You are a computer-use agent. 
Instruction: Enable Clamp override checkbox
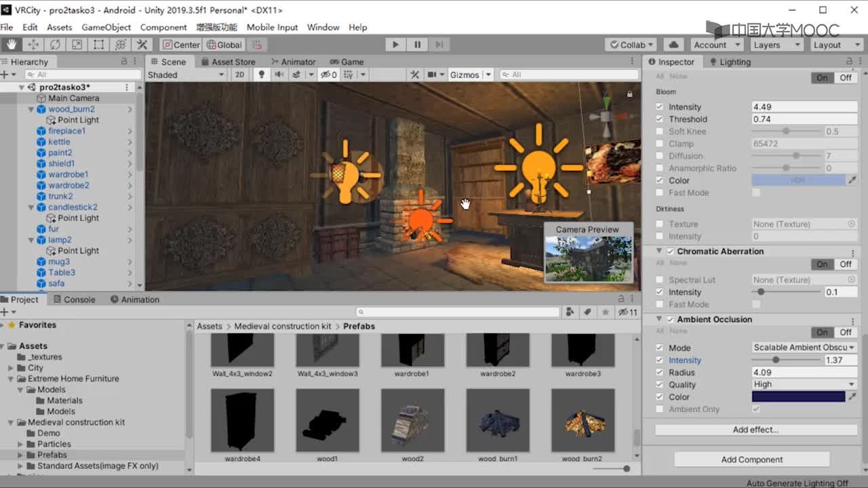pyautogui.click(x=660, y=144)
